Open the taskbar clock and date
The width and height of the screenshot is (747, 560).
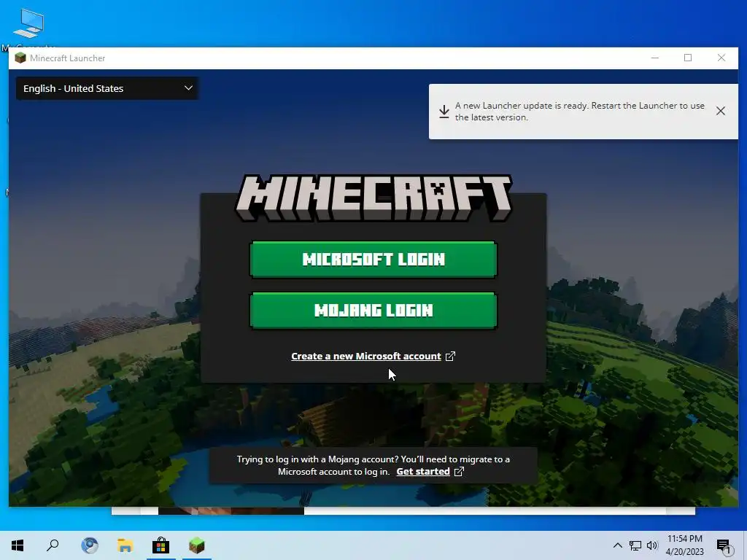pos(684,545)
